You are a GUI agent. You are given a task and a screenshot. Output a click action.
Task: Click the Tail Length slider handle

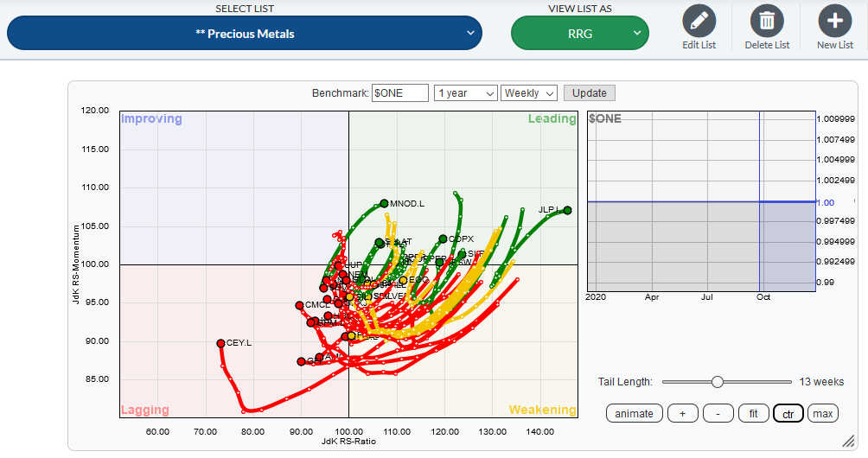pyautogui.click(x=718, y=382)
